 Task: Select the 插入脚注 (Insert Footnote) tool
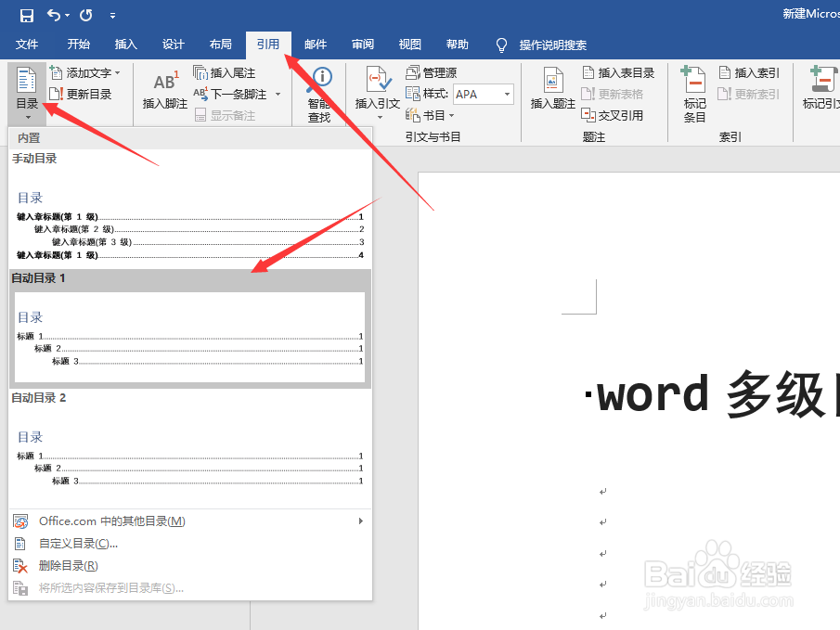tap(165, 88)
